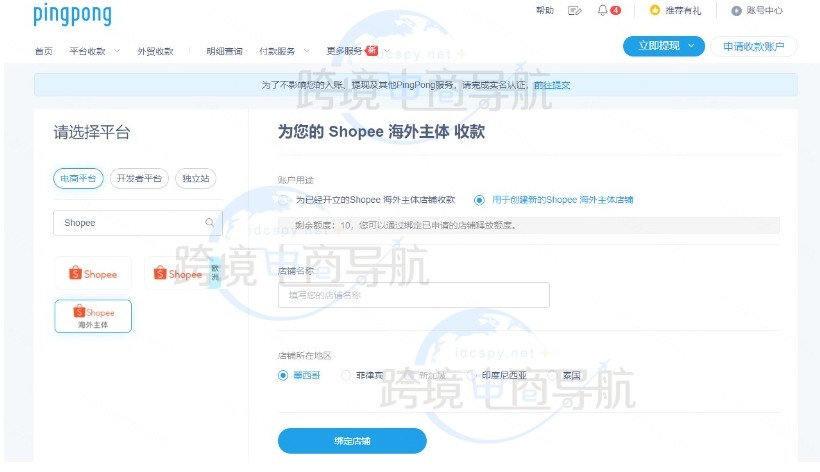
Task: Open 账号中心 account center
Action: (x=765, y=10)
